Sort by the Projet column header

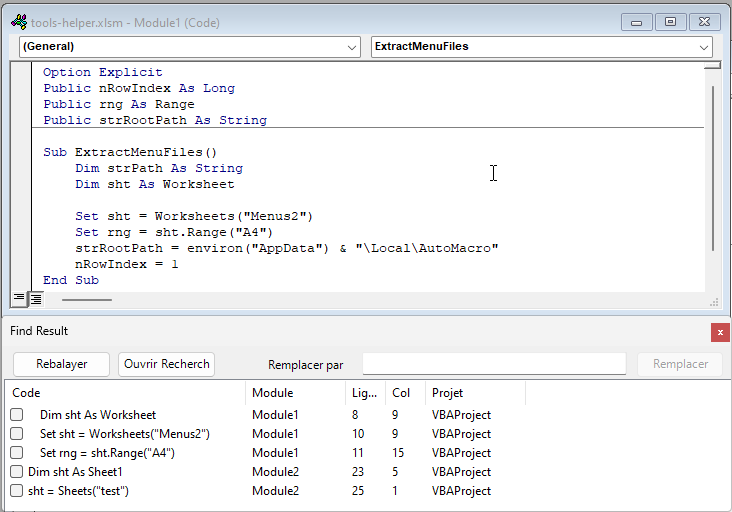click(x=475, y=393)
